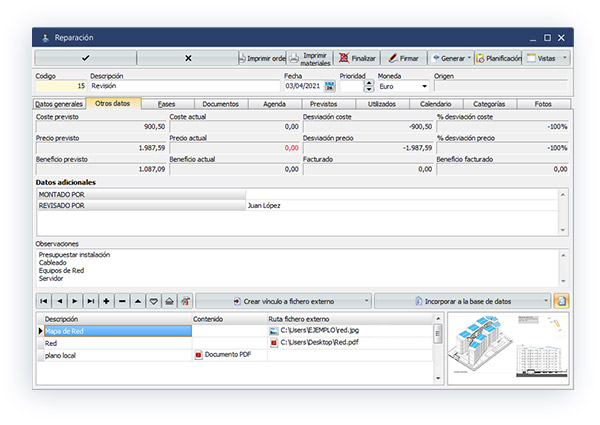Open the Generar dropdown menu
600x425 pixels.
451,59
